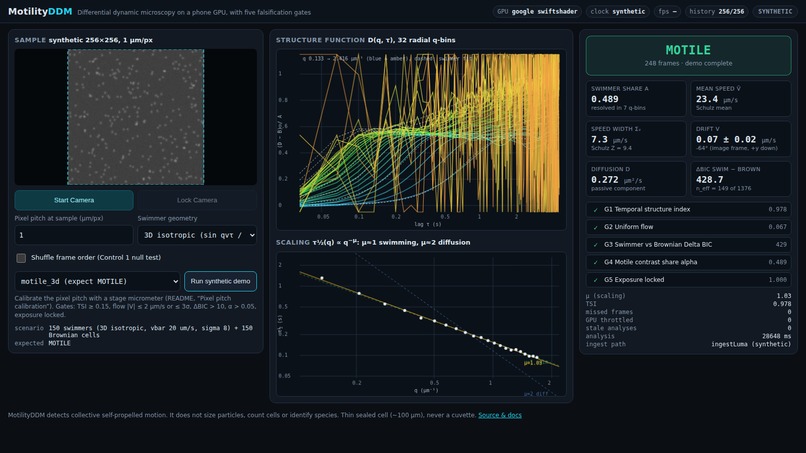Click the SYNTHETIC status badge
The width and height of the screenshot is (806, 453).
[775, 11]
